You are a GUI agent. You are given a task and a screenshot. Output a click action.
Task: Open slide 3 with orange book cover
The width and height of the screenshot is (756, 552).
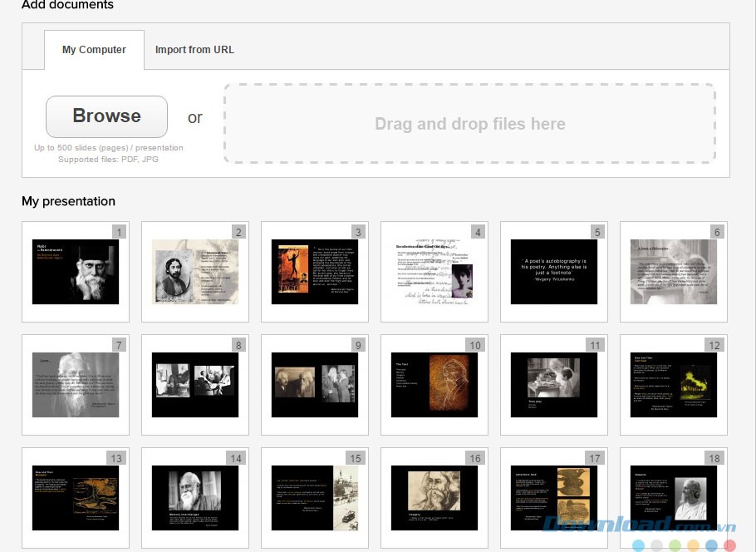coord(315,272)
